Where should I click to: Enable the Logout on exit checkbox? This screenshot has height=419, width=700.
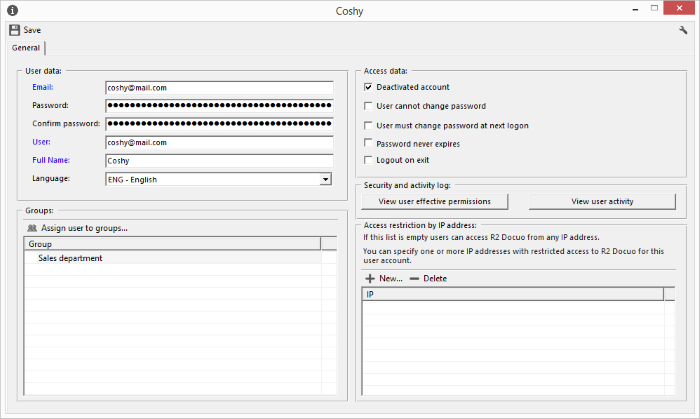point(368,160)
